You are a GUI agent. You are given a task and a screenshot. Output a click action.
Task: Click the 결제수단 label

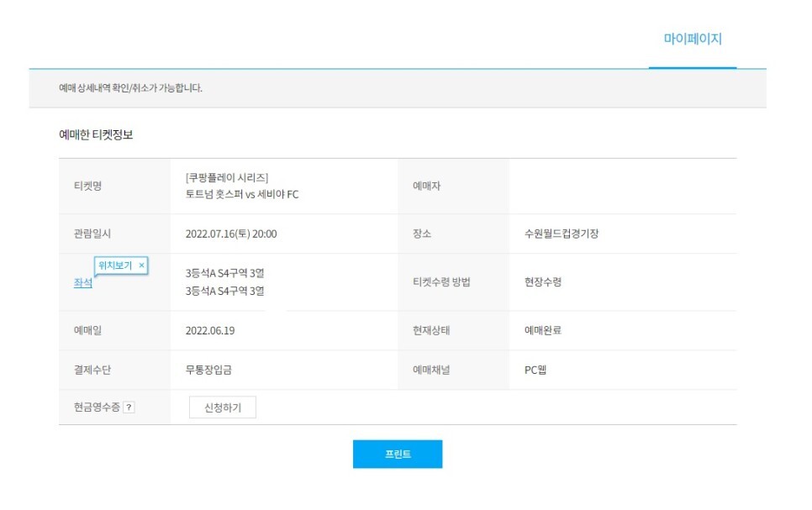tap(92, 371)
